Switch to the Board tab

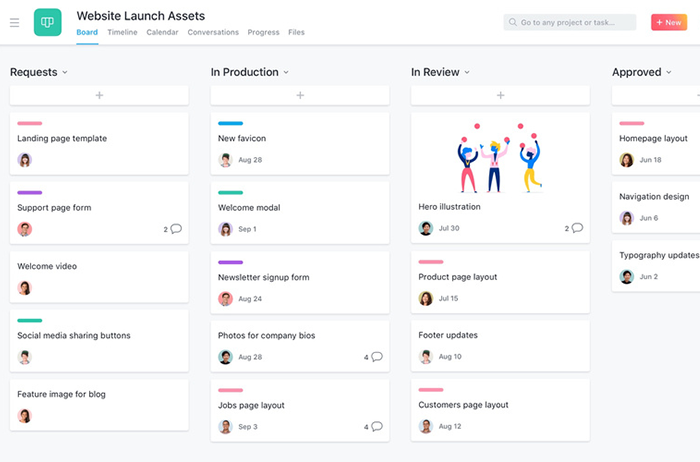[87, 32]
